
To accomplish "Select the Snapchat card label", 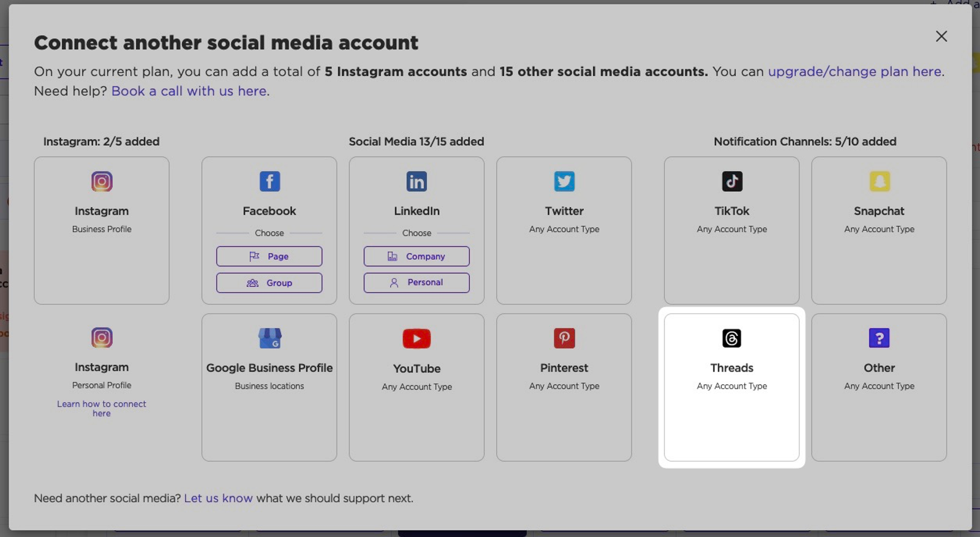I will pos(880,211).
